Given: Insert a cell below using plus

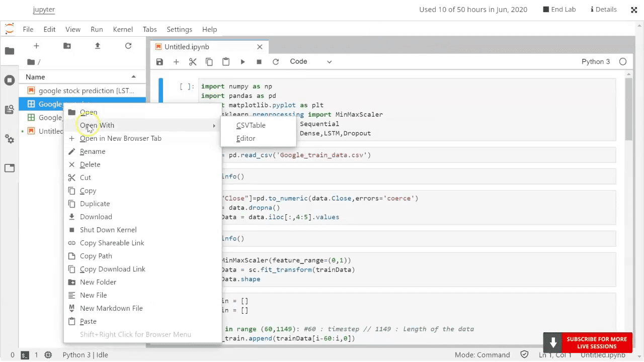Looking at the screenshot, I should pyautogui.click(x=176, y=62).
